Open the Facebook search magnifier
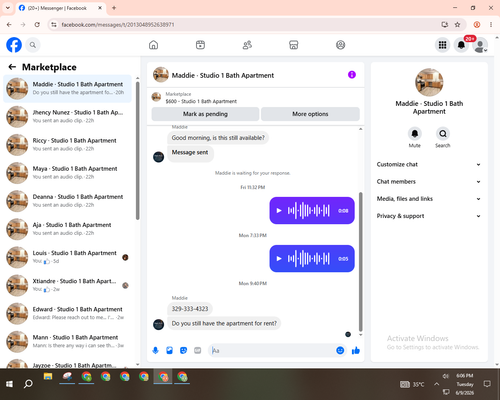500x400 pixels. pyautogui.click(x=33, y=45)
